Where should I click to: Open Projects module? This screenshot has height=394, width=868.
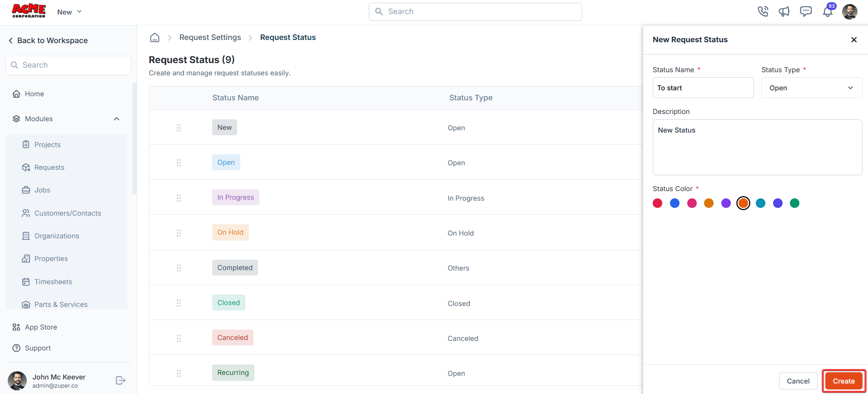point(41,145)
